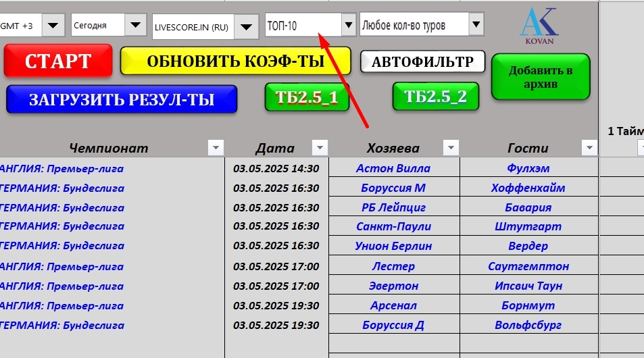Select the Бавария cell

coord(528,207)
